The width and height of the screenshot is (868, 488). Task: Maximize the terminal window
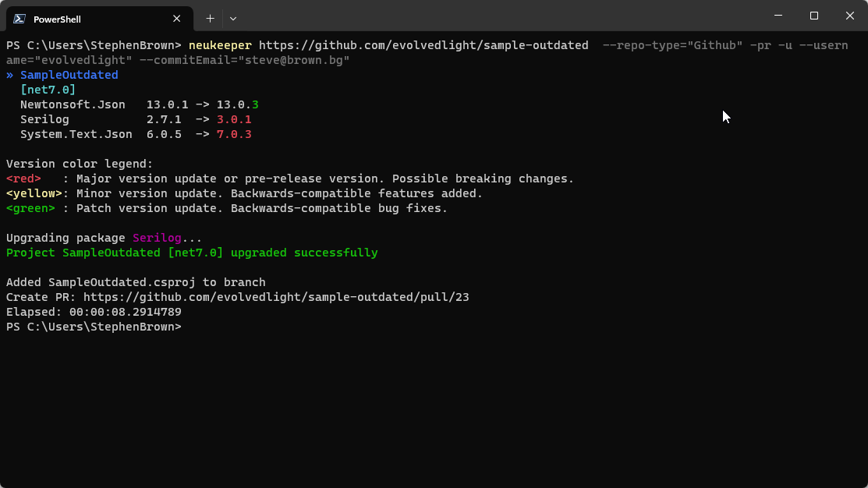(813, 16)
